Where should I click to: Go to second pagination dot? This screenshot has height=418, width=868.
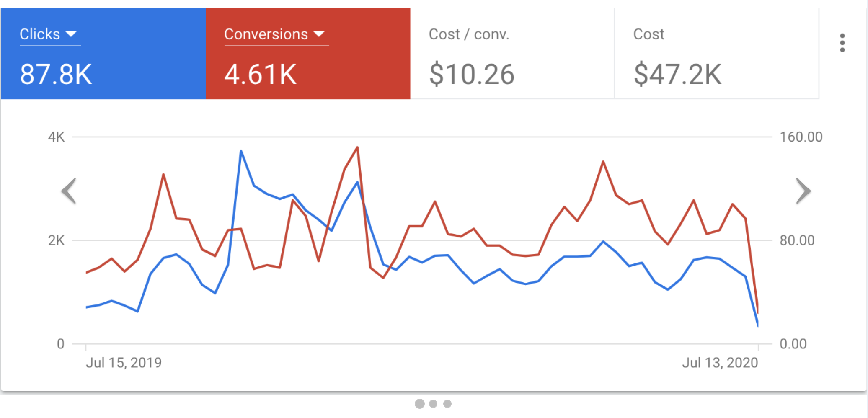pyautogui.click(x=433, y=404)
